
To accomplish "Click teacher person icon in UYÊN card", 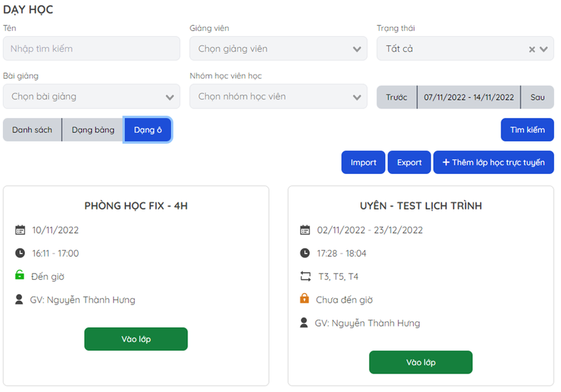I will (x=304, y=323).
